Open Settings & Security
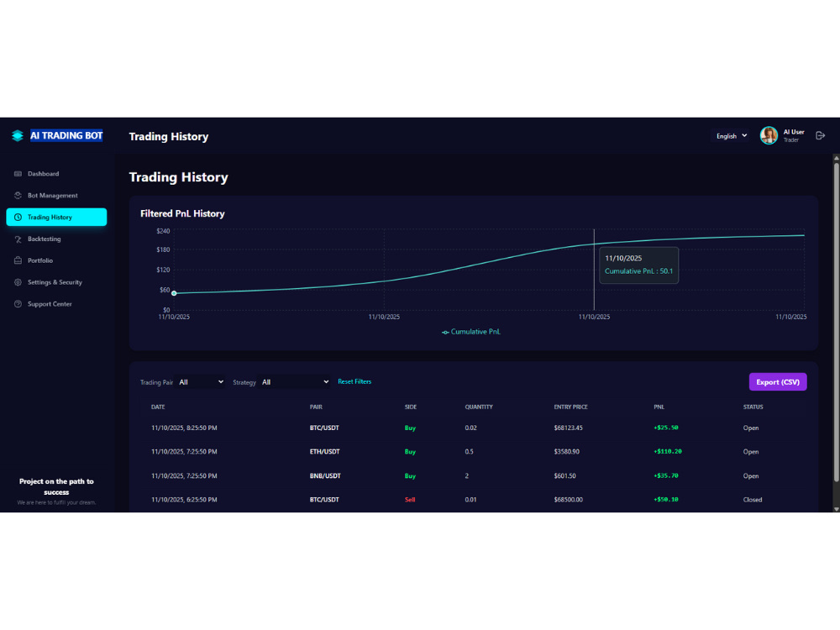The width and height of the screenshot is (840, 630). click(x=56, y=282)
